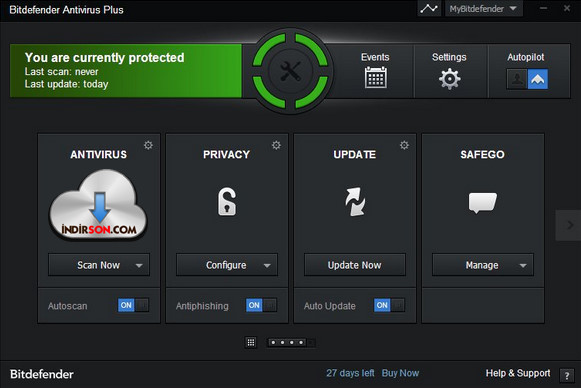
Task: Expand the Manage dropdown arrow
Action: click(x=523, y=265)
